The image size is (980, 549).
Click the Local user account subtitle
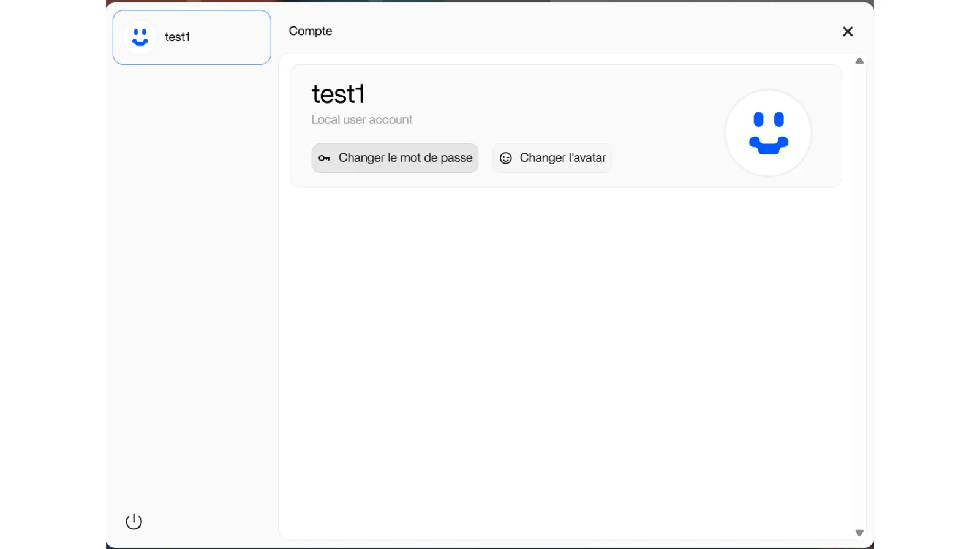pos(361,120)
